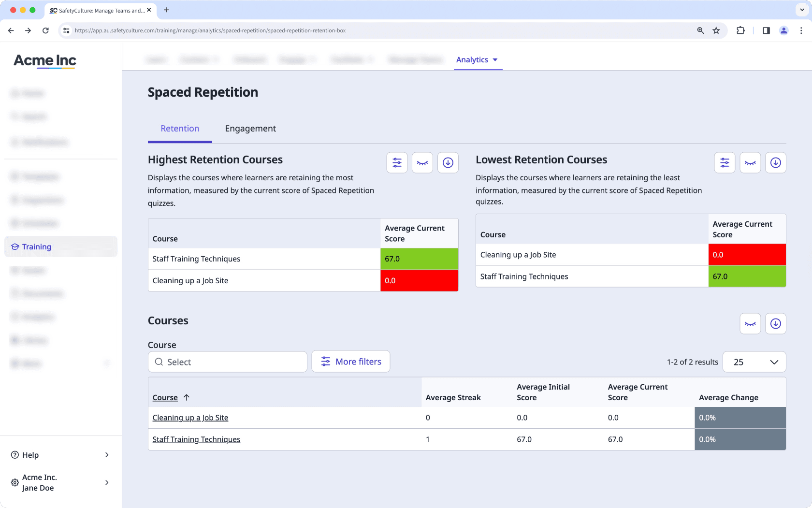This screenshot has width=812, height=508.
Task: Expand the Jane Doe account chevron
Action: pos(107,482)
